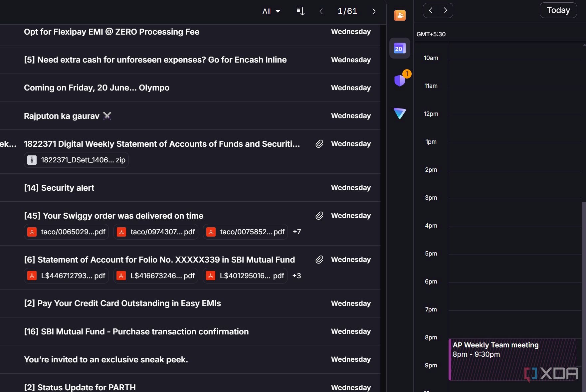Click the paperclip icon on the Swiggy order email
The width and height of the screenshot is (586, 392).
pyautogui.click(x=319, y=216)
